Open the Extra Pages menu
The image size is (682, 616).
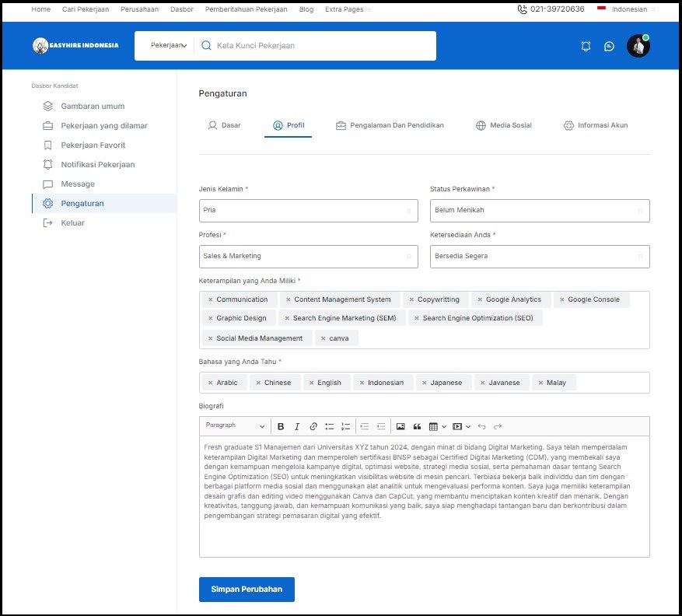point(348,9)
